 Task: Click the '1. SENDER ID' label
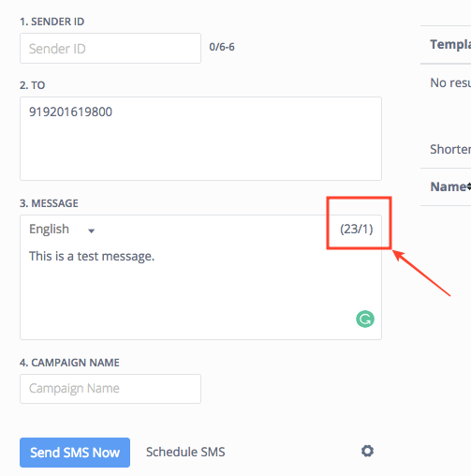pyautogui.click(x=52, y=22)
